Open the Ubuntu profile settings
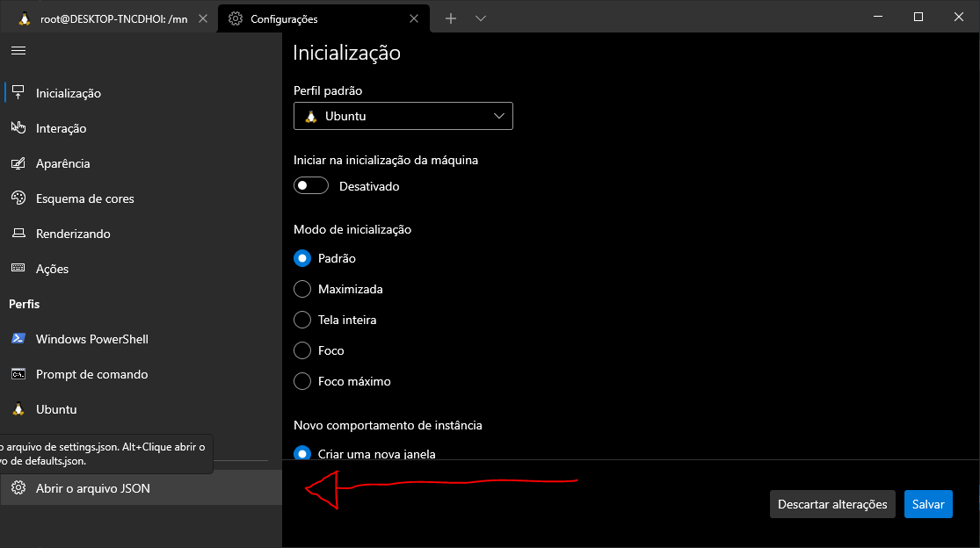The height and width of the screenshot is (548, 980). click(x=141, y=409)
